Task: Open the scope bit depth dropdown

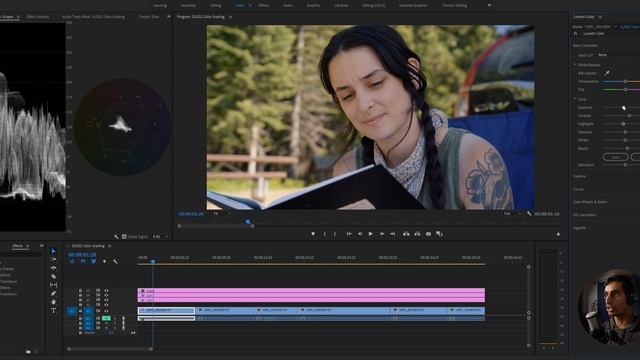Action: [x=160, y=237]
